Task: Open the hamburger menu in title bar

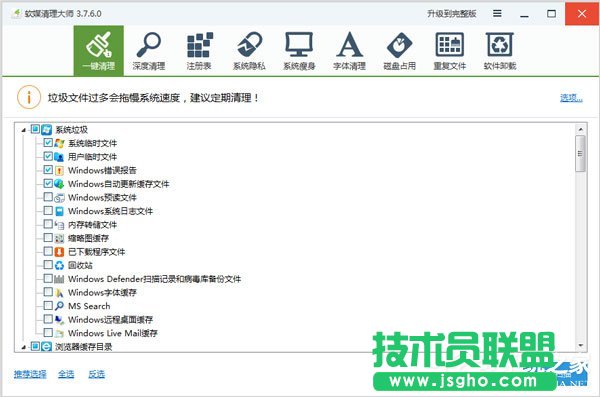Action: point(497,14)
